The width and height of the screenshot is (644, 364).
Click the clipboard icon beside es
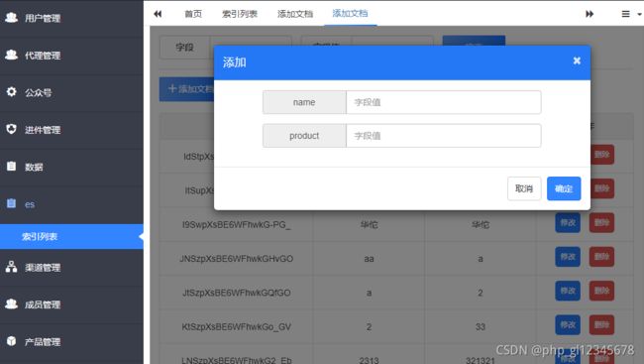[x=11, y=203]
